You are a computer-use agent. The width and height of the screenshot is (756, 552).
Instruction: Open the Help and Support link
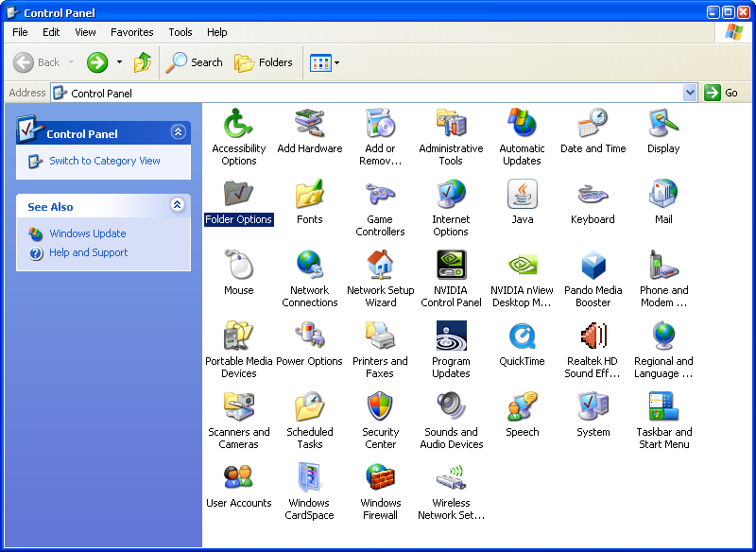click(89, 252)
